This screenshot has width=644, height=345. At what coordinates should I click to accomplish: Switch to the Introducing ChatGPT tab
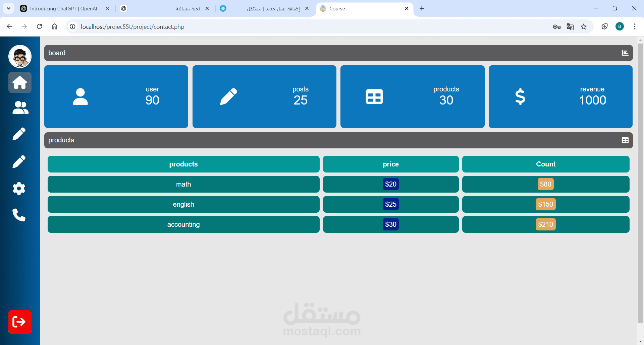pos(64,9)
